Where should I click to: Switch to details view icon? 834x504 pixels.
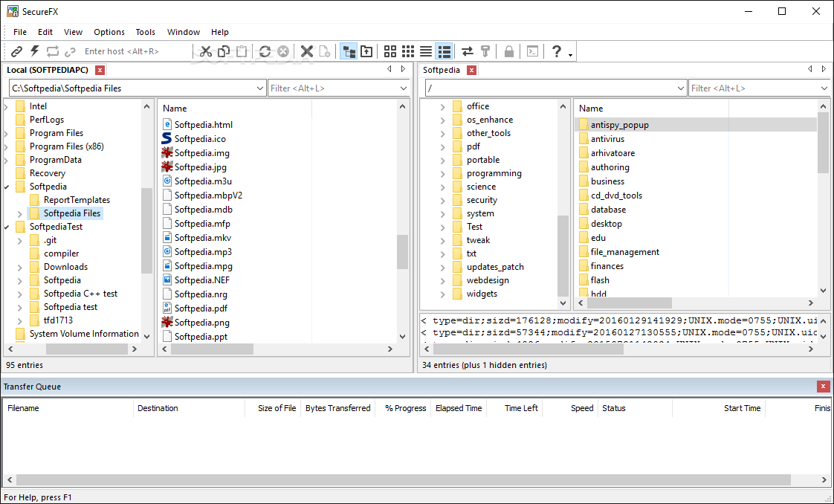tap(444, 51)
